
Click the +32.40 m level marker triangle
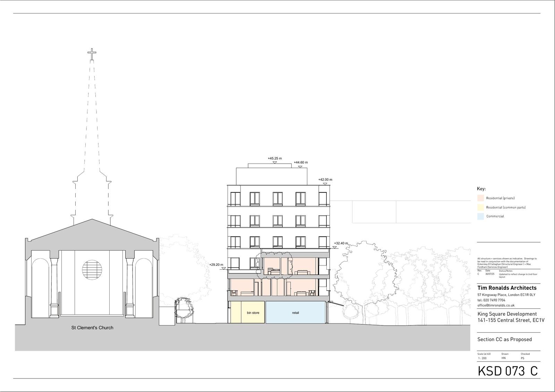(336, 247)
